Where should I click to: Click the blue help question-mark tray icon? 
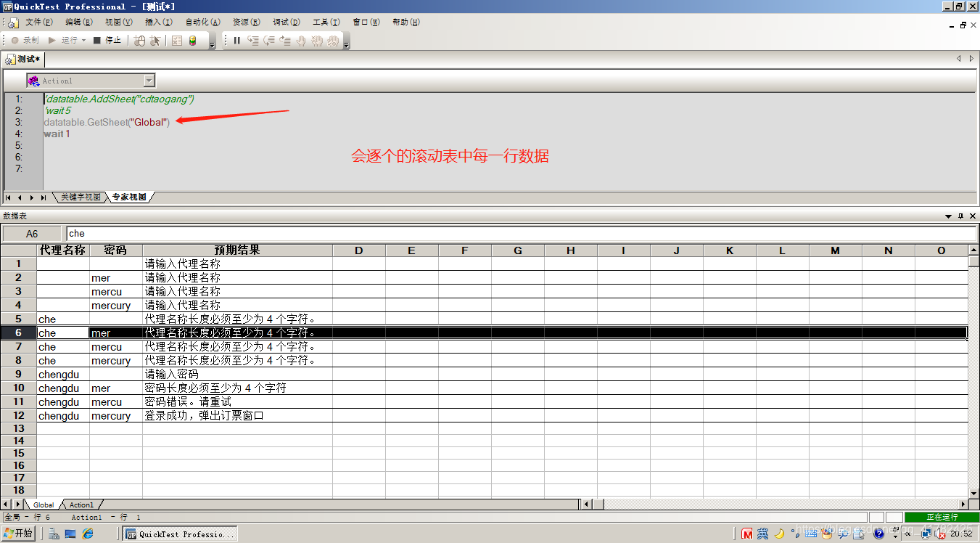pyautogui.click(x=879, y=534)
